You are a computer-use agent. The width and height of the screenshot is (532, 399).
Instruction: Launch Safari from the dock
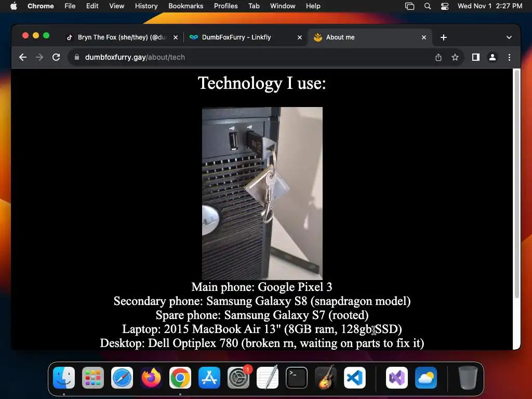click(x=122, y=378)
